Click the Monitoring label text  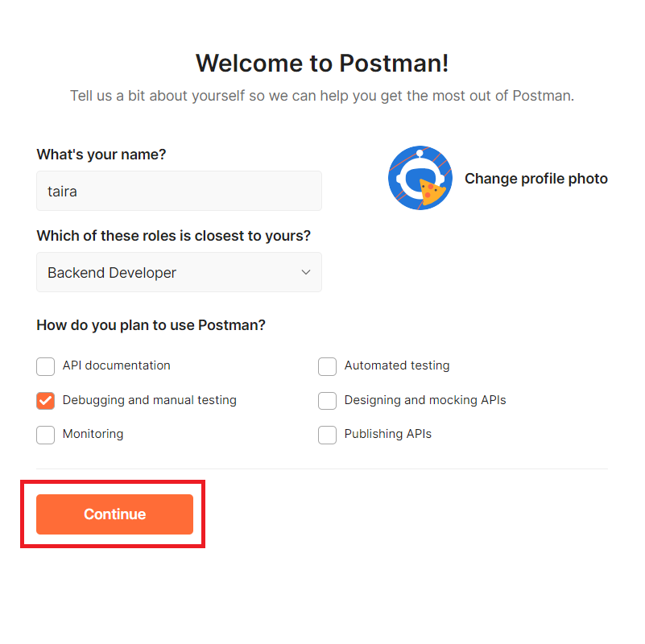click(x=93, y=434)
